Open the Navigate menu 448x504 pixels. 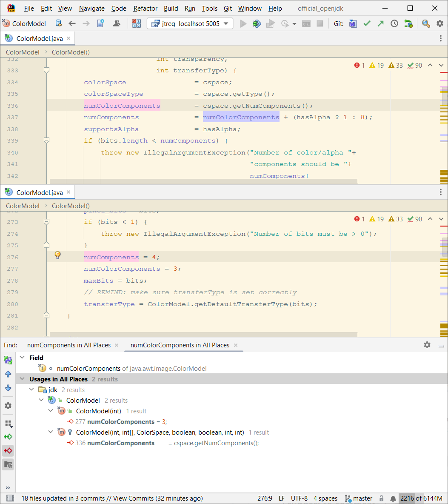[92, 9]
